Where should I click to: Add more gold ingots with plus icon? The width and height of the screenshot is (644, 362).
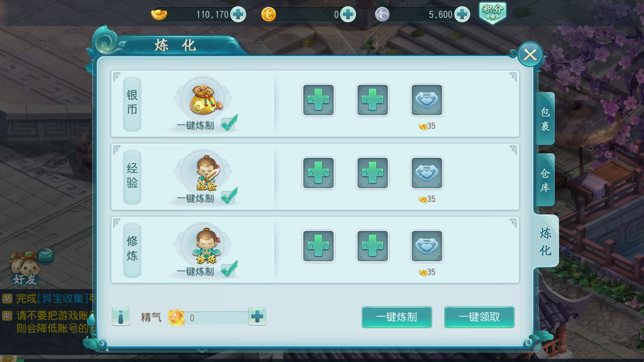[x=238, y=14]
